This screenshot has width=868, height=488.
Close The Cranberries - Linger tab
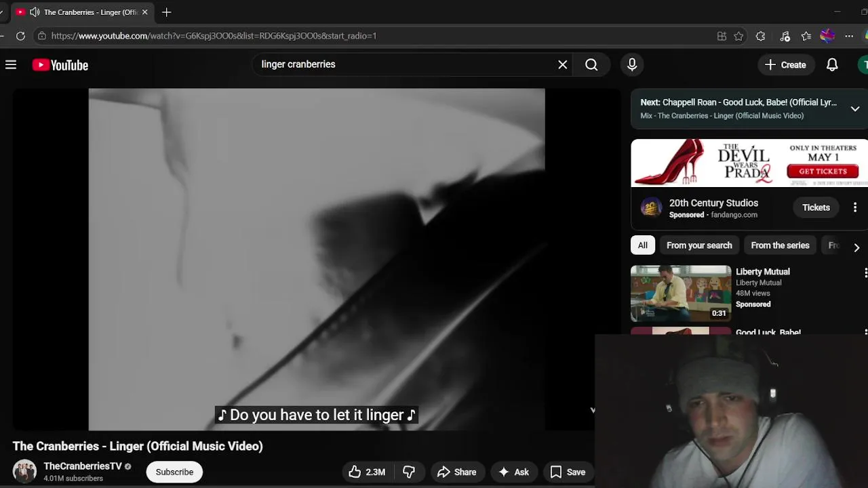(144, 12)
